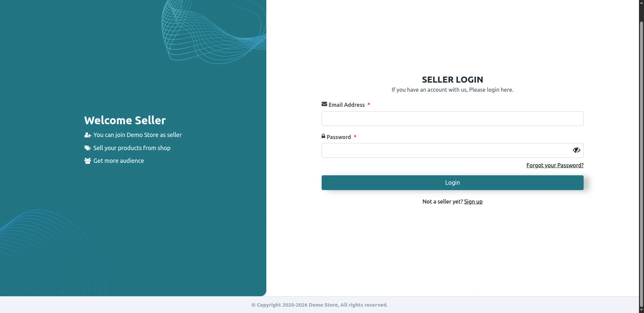Screen dimensions: 644x313
Task: Click the Email Address input field
Action: pos(452,119)
